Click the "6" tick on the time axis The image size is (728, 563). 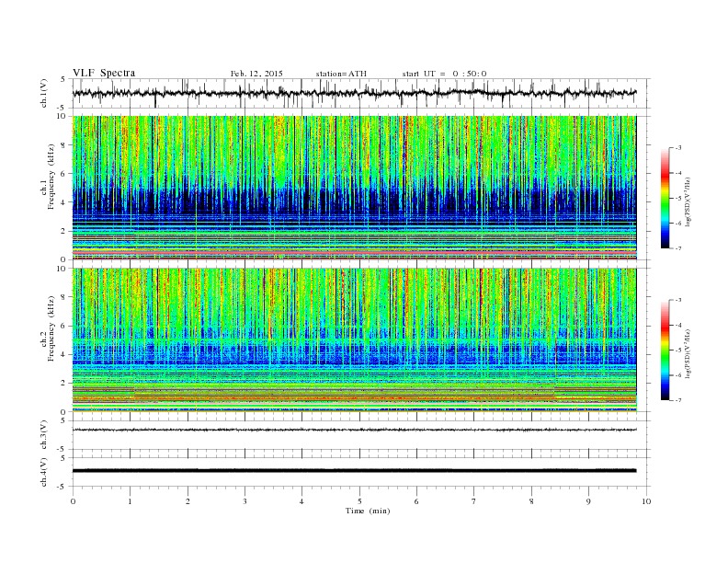tap(416, 501)
